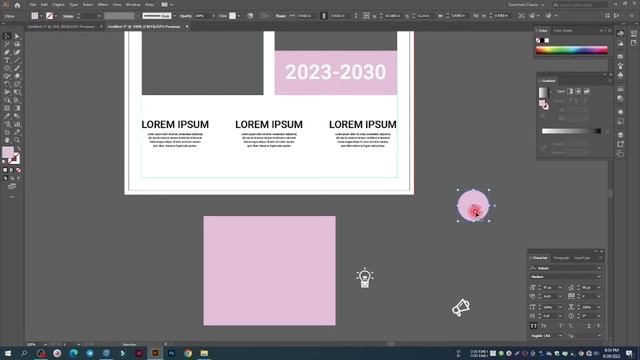The height and width of the screenshot is (360, 640).
Task: Select the Scale tool
Action: [17, 84]
